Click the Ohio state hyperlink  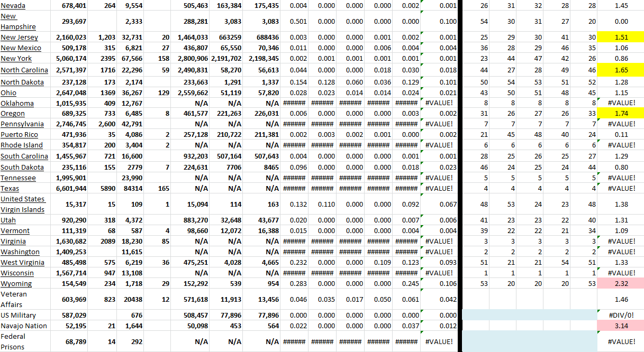coord(10,92)
